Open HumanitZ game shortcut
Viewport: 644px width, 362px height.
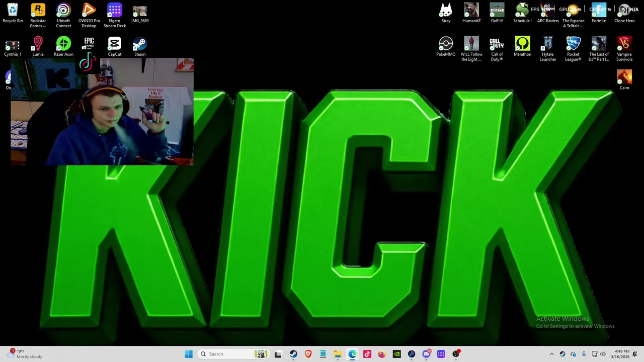coord(471,14)
